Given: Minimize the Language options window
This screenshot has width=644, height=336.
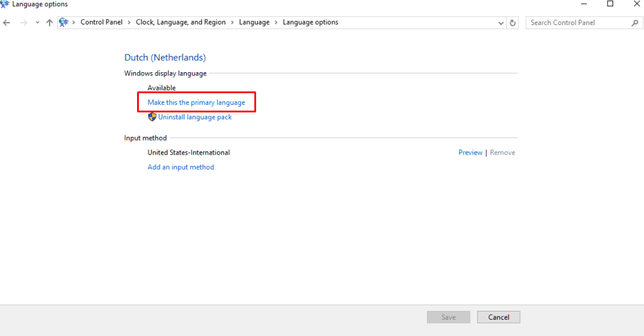Looking at the screenshot, I should pos(584,4).
